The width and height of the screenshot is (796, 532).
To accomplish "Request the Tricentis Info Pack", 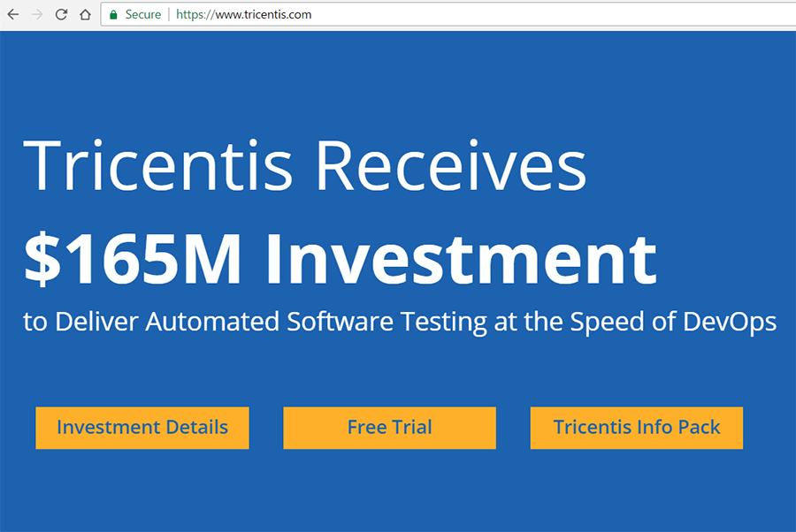I will pyautogui.click(x=636, y=428).
